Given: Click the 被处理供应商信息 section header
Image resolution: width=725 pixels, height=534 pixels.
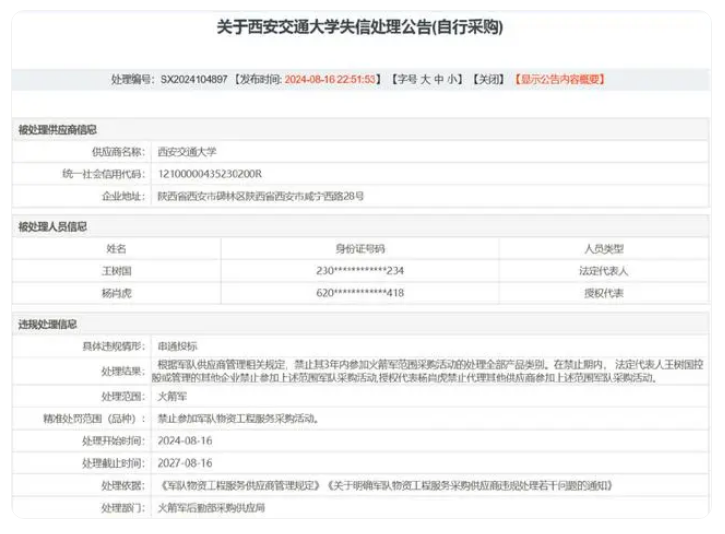Looking at the screenshot, I should (57, 130).
